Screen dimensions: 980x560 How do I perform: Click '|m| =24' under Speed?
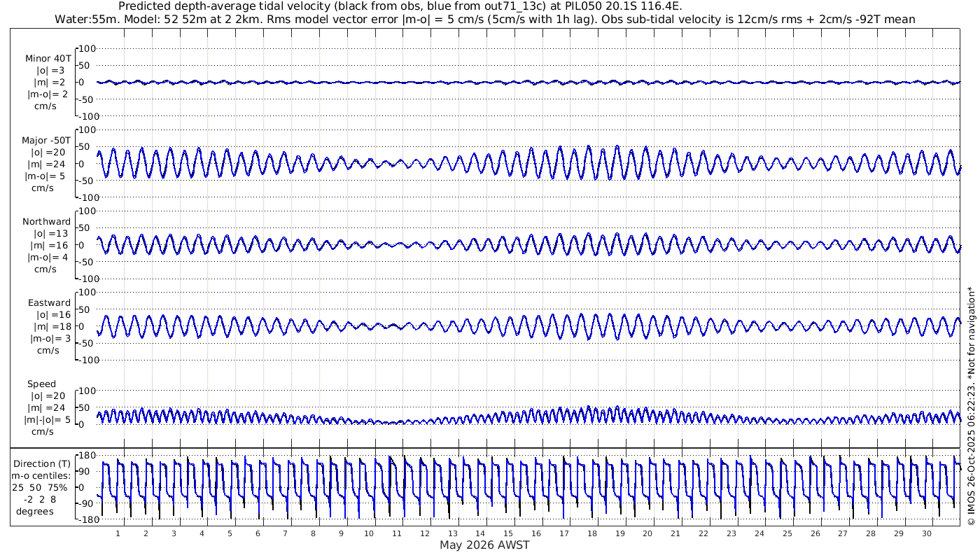48,407
